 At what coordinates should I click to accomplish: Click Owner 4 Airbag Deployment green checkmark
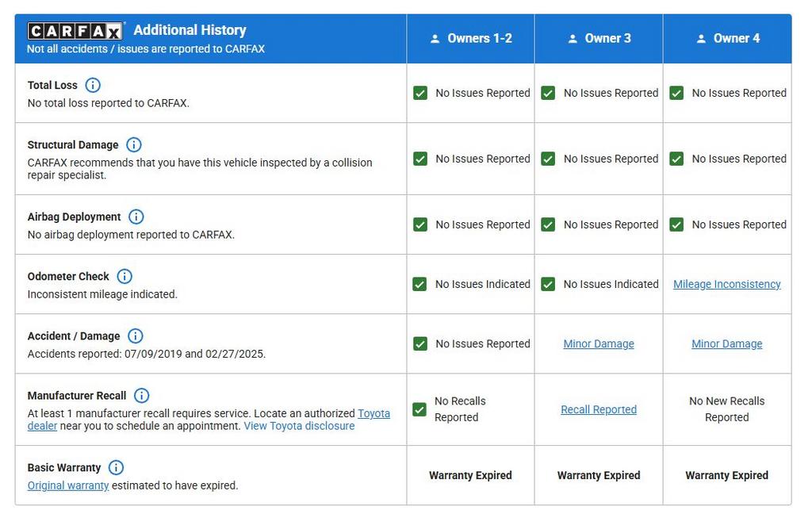tap(676, 224)
